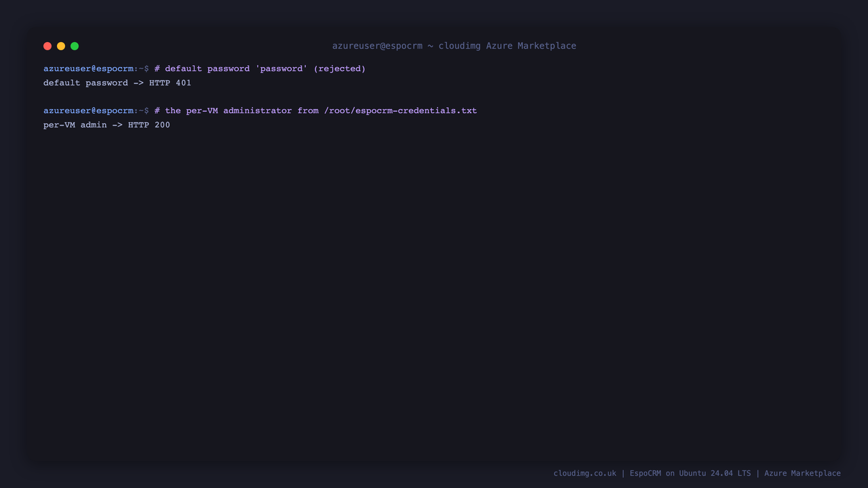Image resolution: width=868 pixels, height=488 pixels.
Task: Select the comment mentioning /root/espocrm-credentials.txt
Action: (315, 110)
